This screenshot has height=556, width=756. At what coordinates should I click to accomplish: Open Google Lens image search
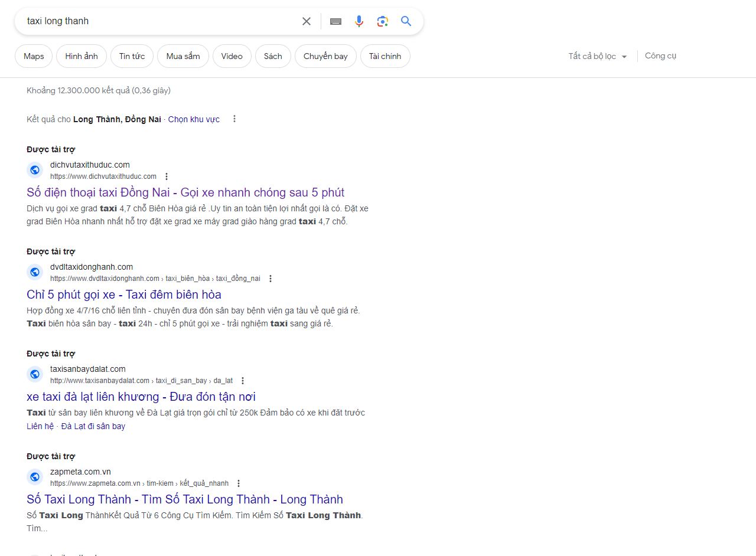(383, 21)
